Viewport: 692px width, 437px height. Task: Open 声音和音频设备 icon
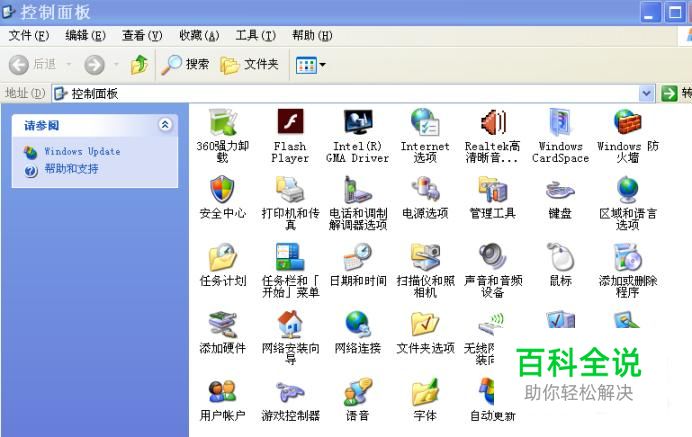pos(493,257)
